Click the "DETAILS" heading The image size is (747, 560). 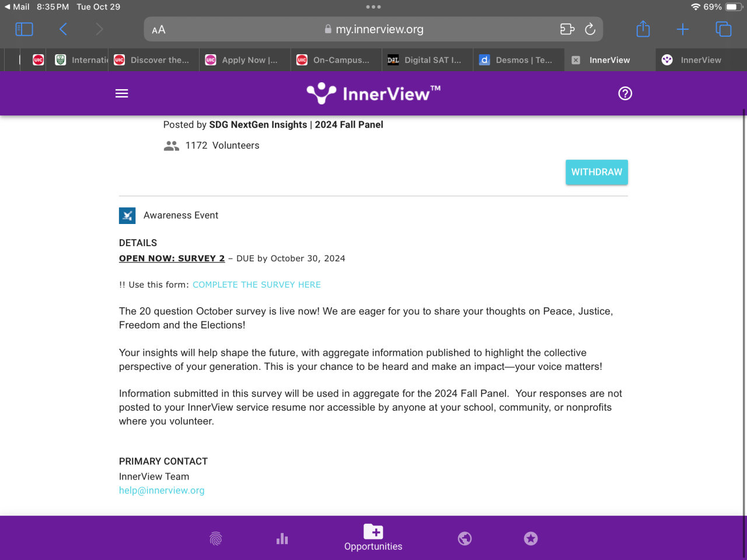pos(138,243)
